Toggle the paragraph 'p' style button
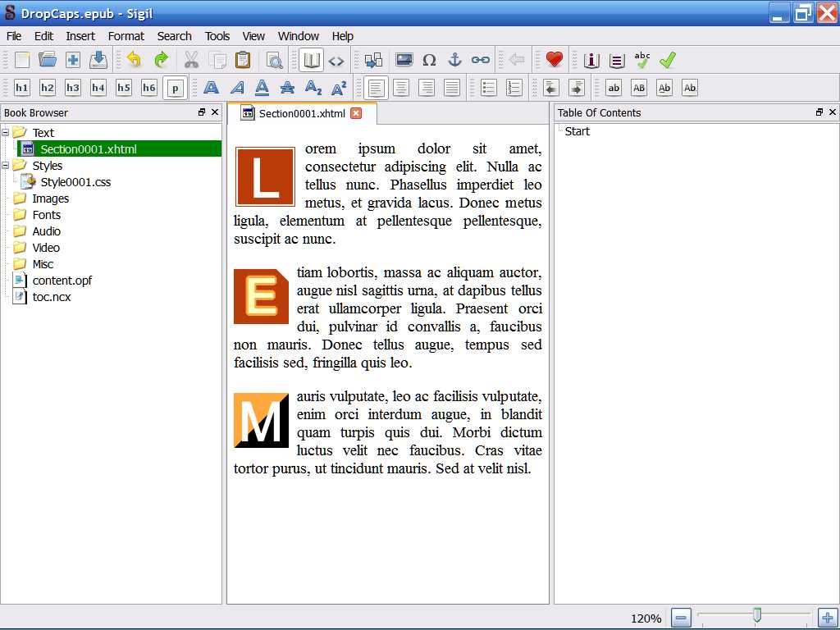The height and width of the screenshot is (630, 840). coord(175,88)
